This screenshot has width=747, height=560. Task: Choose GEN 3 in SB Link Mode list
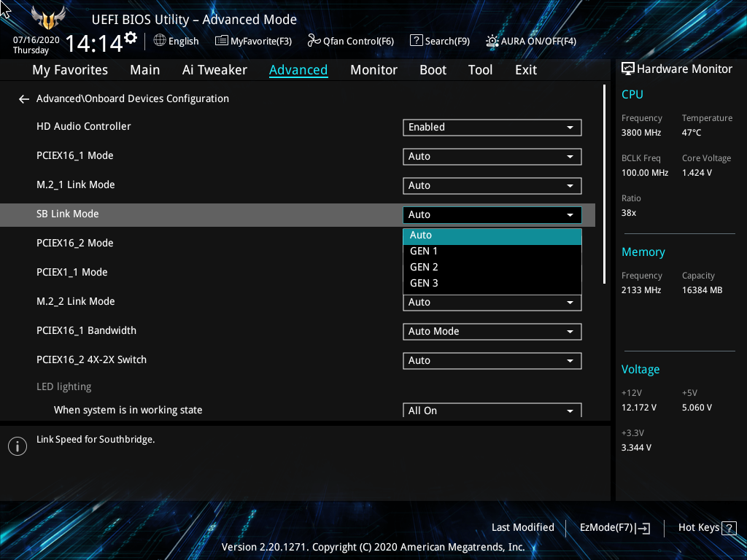coord(492,284)
